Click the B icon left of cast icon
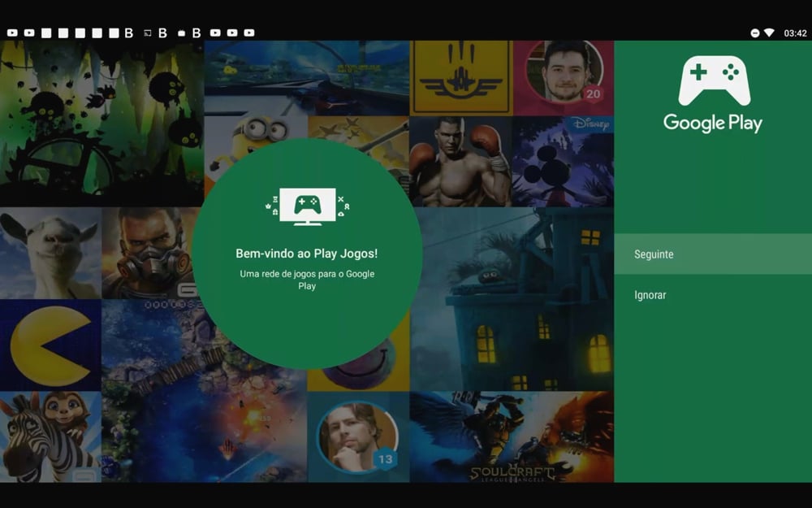 tap(129, 33)
